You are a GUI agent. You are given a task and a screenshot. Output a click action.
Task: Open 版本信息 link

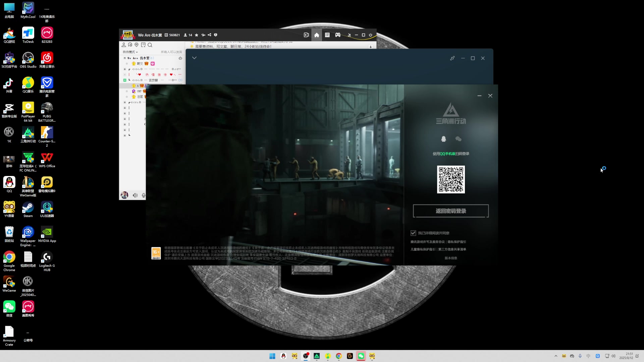pyautogui.click(x=451, y=258)
